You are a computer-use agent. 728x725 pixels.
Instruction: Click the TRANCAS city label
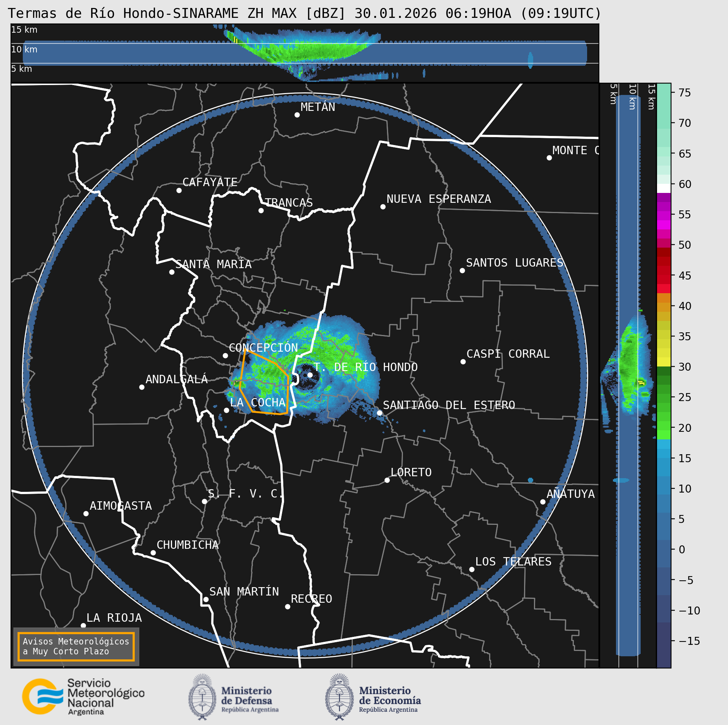click(289, 203)
